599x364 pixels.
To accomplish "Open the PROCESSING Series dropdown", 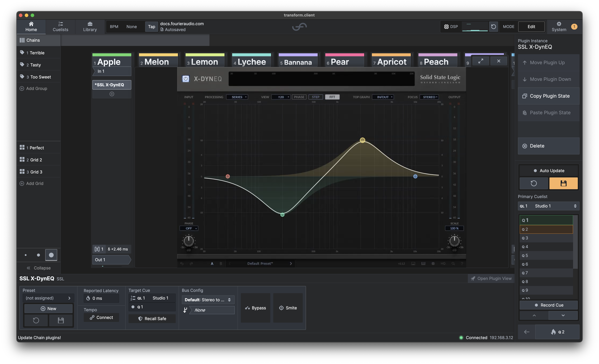I will [237, 97].
